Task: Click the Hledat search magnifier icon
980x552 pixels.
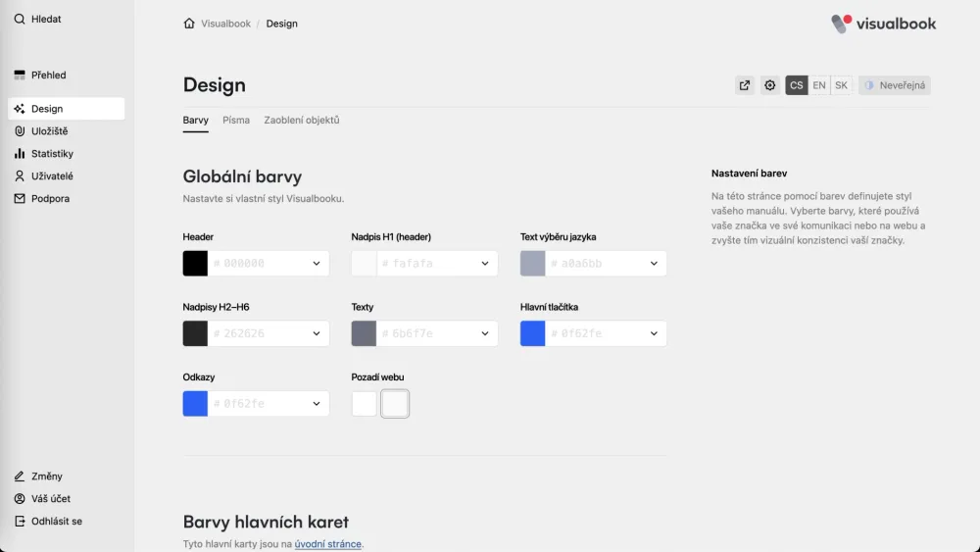Action: [20, 19]
